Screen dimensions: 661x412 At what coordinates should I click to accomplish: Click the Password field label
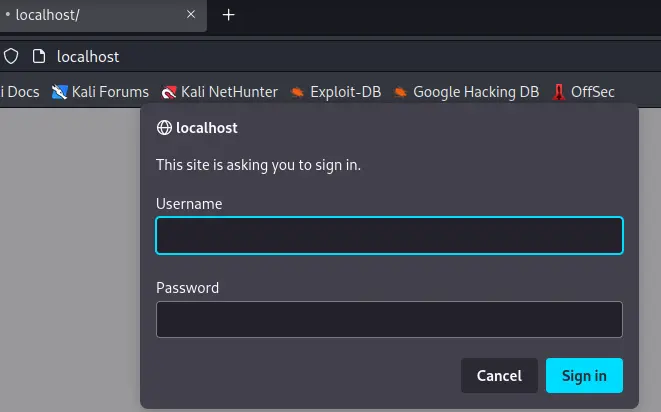[187, 288]
